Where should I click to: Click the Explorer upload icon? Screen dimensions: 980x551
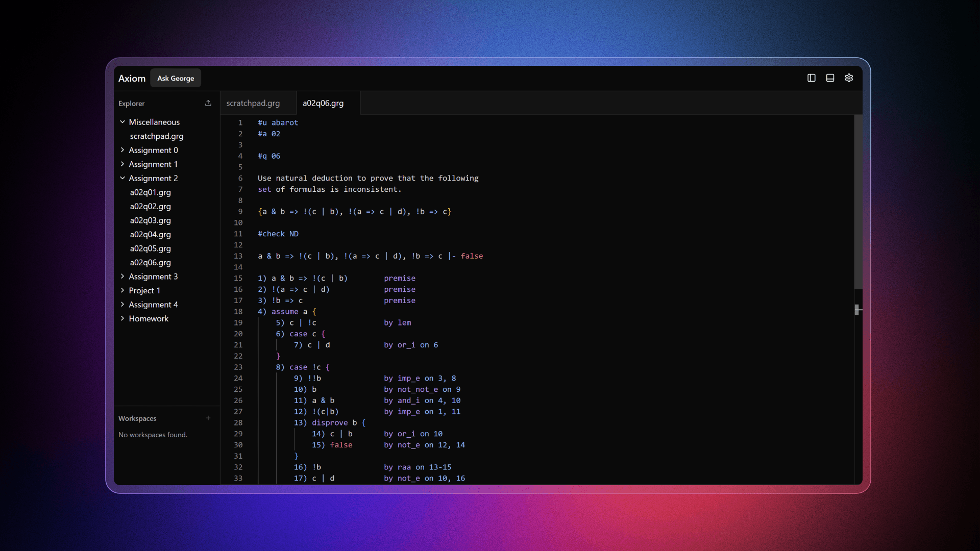208,103
